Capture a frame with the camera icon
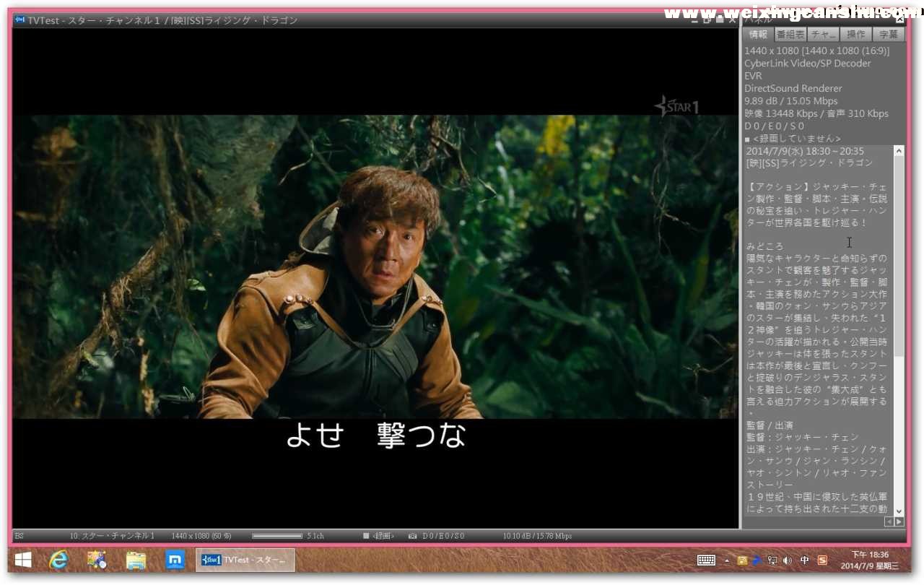The width and height of the screenshot is (924, 585). coord(412,536)
